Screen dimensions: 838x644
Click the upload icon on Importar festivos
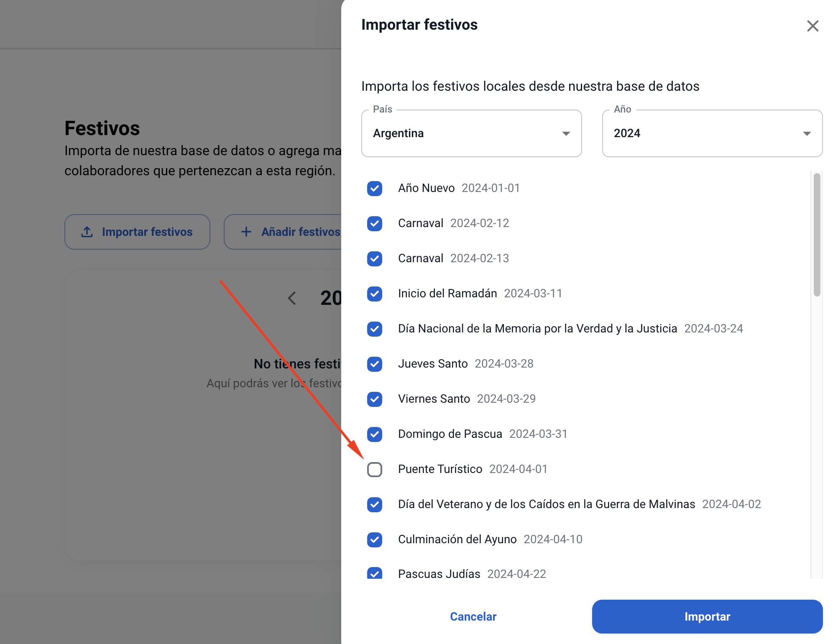tap(87, 232)
